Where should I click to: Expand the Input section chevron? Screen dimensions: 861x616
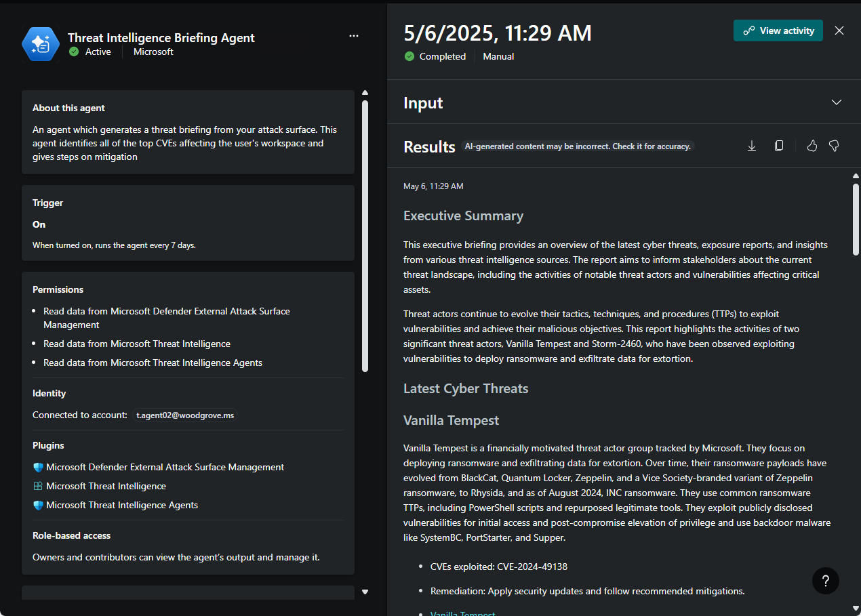pos(836,102)
